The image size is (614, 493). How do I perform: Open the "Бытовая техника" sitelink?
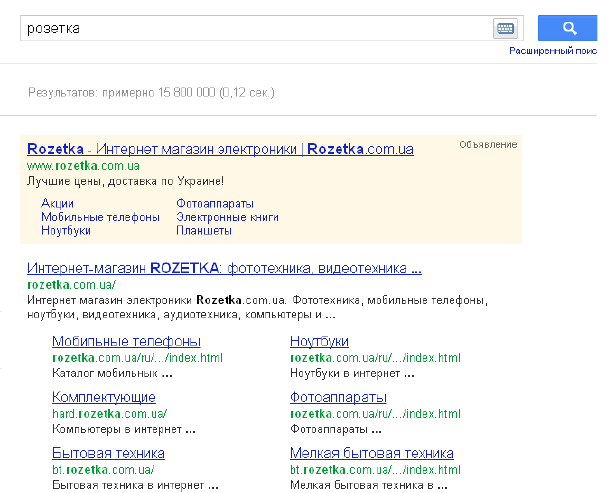[x=108, y=453]
